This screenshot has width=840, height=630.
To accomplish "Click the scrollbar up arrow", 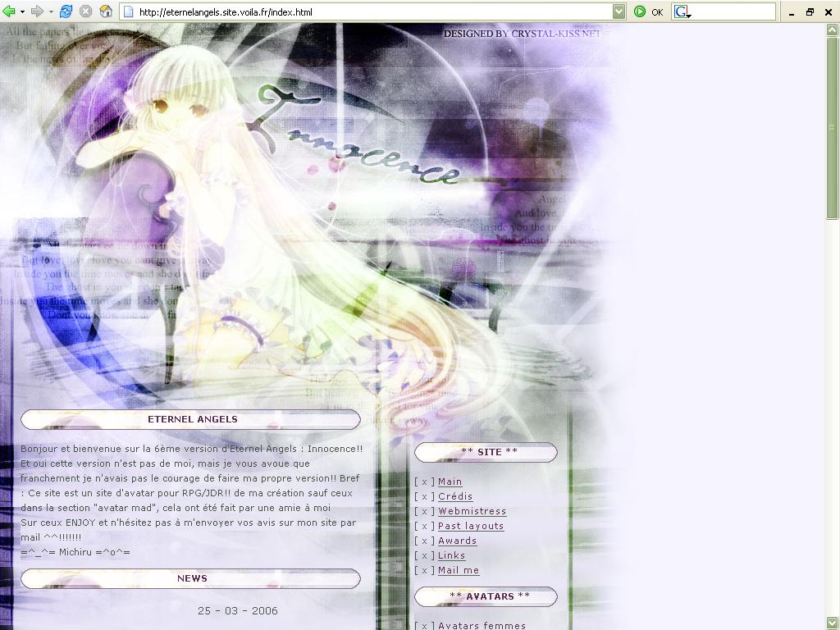I will coord(832,30).
